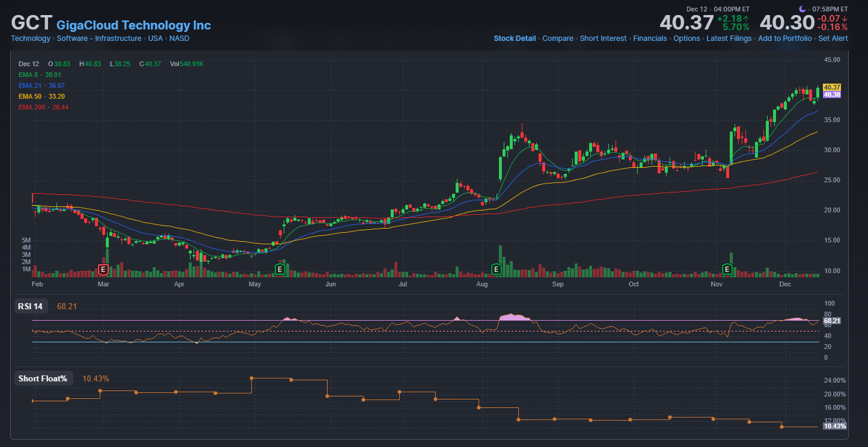The width and height of the screenshot is (868, 447).
Task: Click the August earnings E marker
Action: (x=497, y=269)
